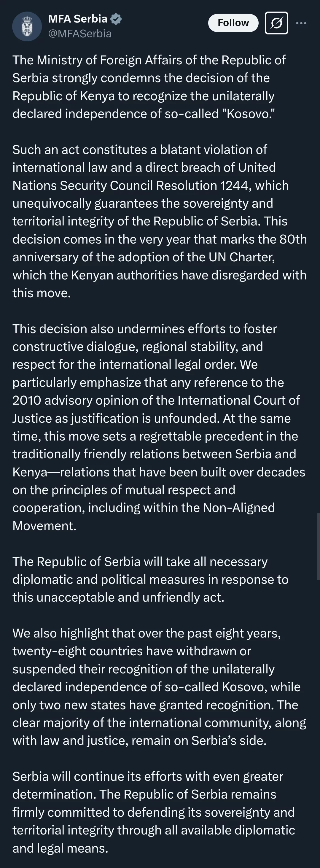The width and height of the screenshot is (320, 868).
Task: Click the phrase 'UN Charter' in the second paragraph
Action: coord(241,257)
